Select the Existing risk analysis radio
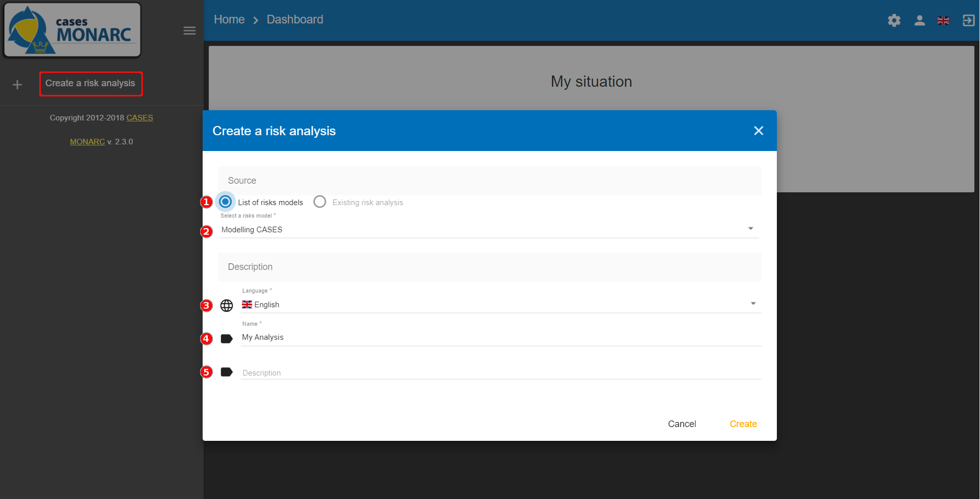This screenshot has width=980, height=499. click(x=320, y=202)
